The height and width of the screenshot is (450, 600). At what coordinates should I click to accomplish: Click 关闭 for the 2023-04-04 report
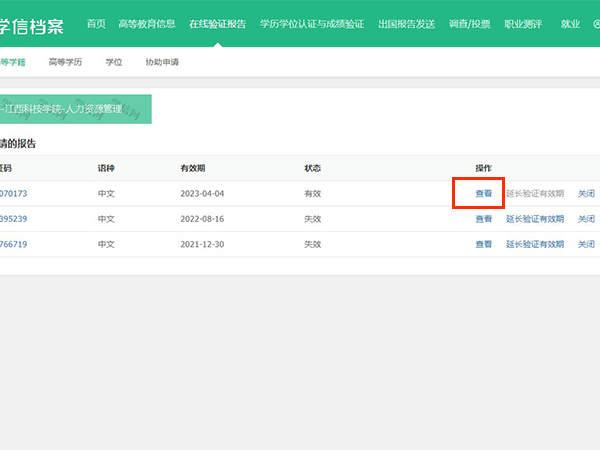coord(586,193)
